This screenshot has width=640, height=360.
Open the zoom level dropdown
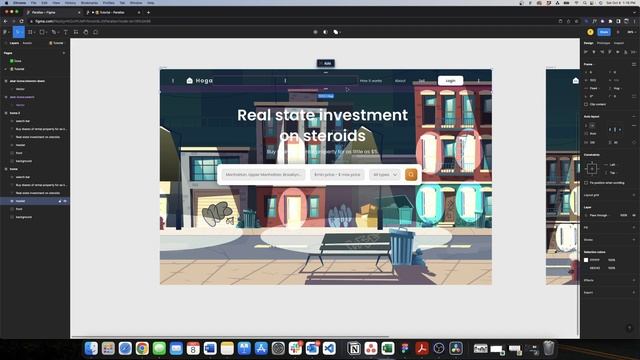pyautogui.click(x=631, y=32)
